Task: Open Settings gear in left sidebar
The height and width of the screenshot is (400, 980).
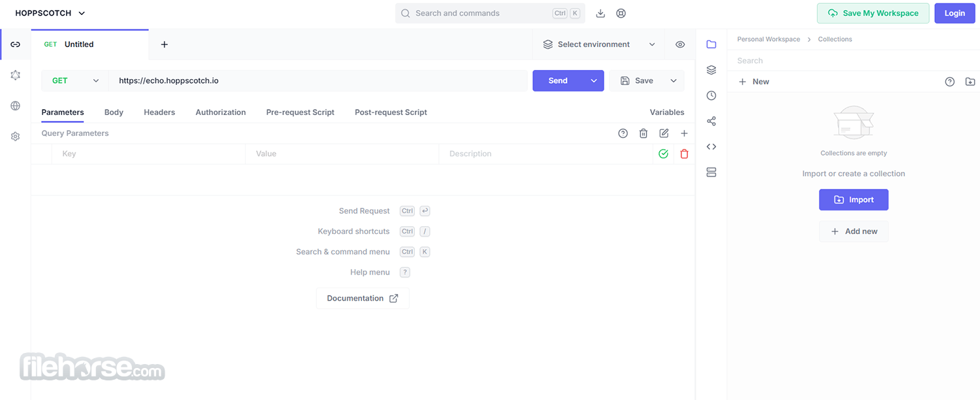Action: point(16,137)
